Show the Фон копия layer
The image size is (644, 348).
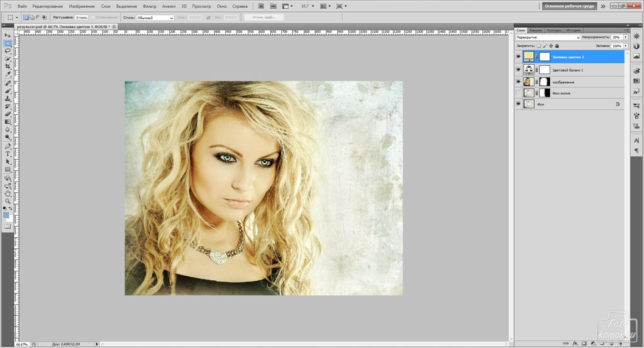pos(518,93)
